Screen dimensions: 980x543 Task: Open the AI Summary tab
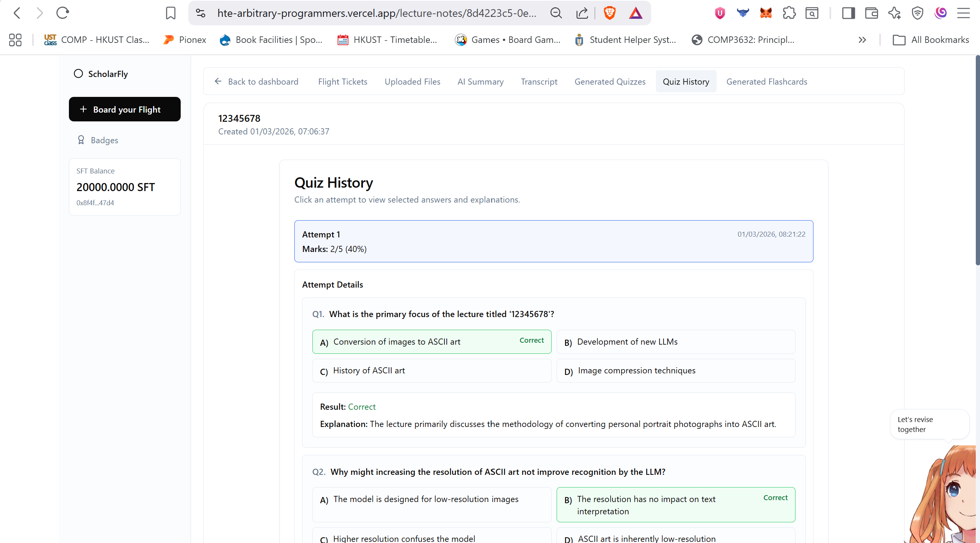point(480,82)
